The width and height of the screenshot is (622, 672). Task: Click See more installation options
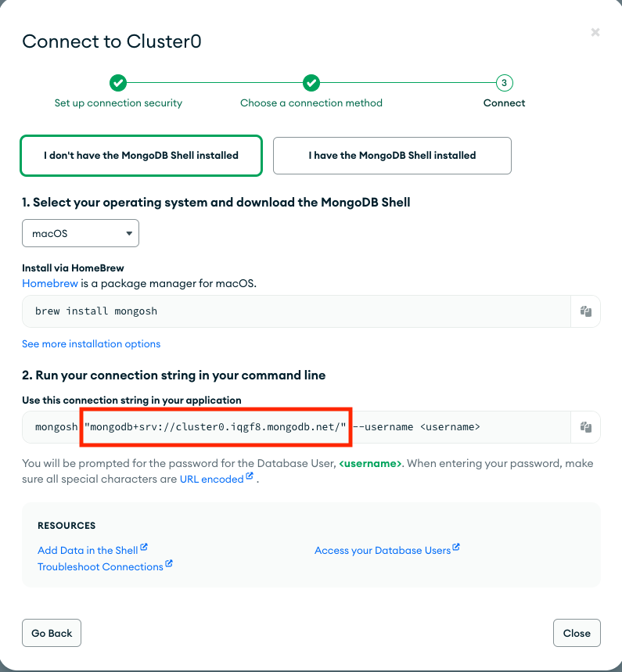click(x=91, y=343)
